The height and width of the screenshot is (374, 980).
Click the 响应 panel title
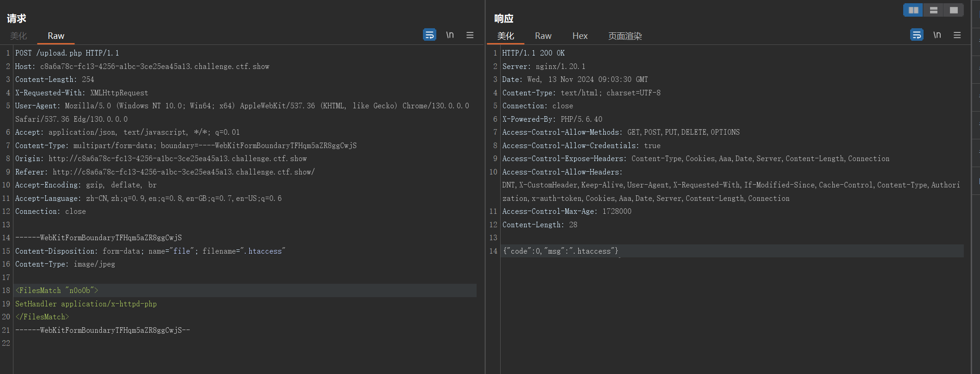tap(504, 19)
